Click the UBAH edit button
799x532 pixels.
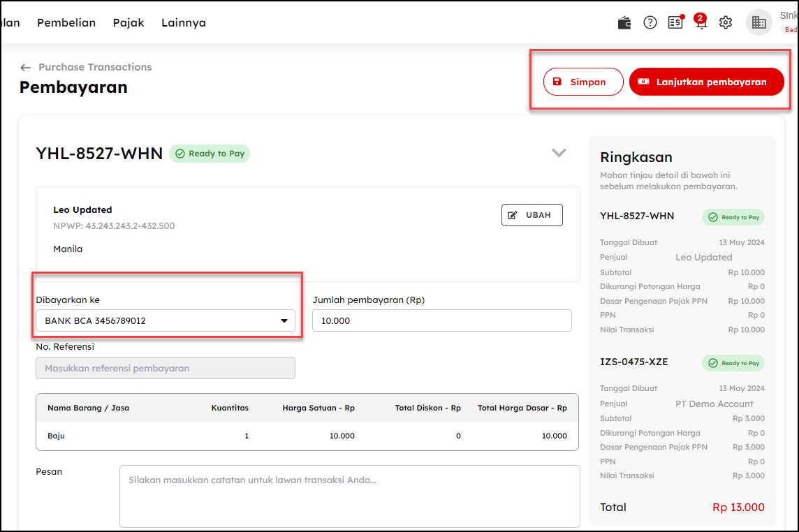pos(532,215)
